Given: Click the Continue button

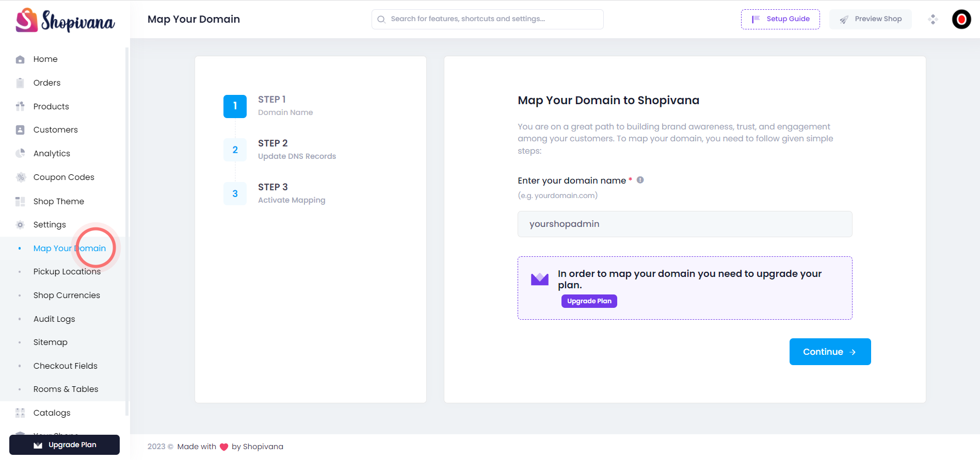Looking at the screenshot, I should [x=830, y=352].
